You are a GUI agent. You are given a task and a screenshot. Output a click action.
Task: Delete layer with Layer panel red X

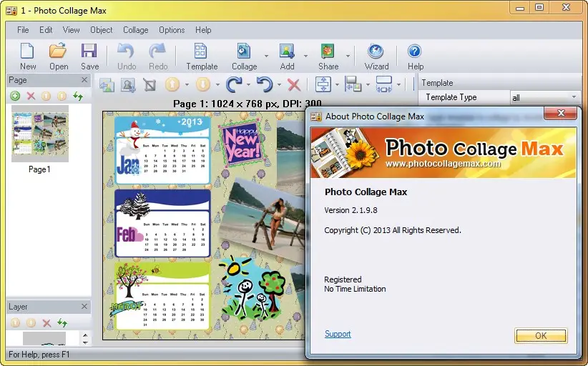[46, 323]
